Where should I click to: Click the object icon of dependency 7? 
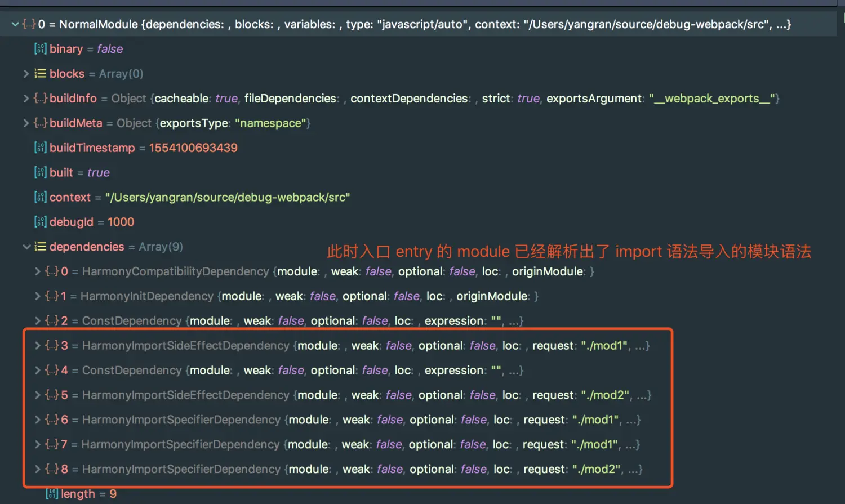[x=52, y=445]
